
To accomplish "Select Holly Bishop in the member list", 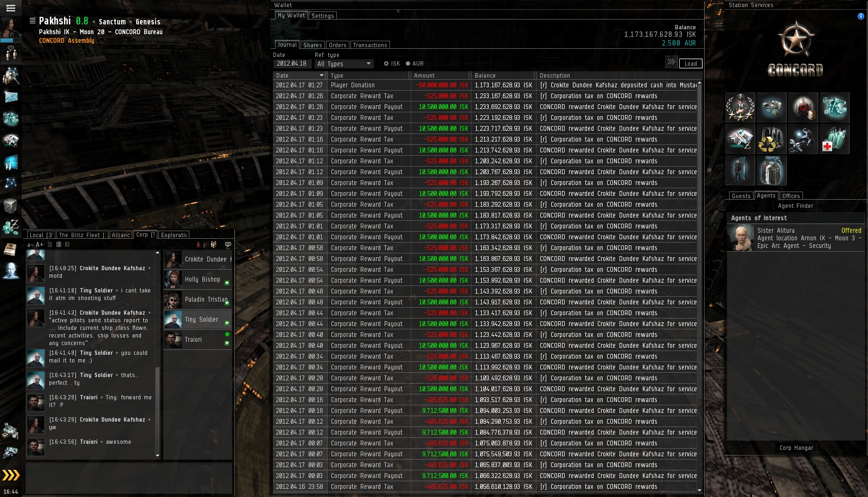I will coord(197,279).
